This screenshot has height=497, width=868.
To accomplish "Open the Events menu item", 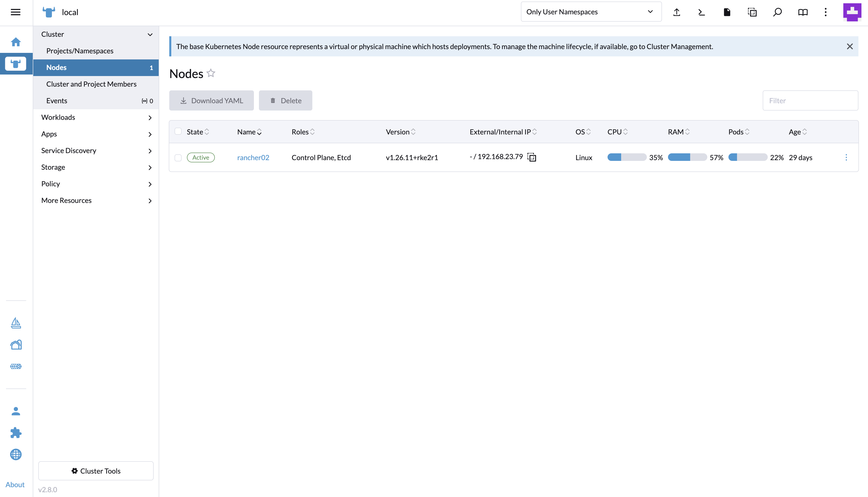I will click(96, 101).
